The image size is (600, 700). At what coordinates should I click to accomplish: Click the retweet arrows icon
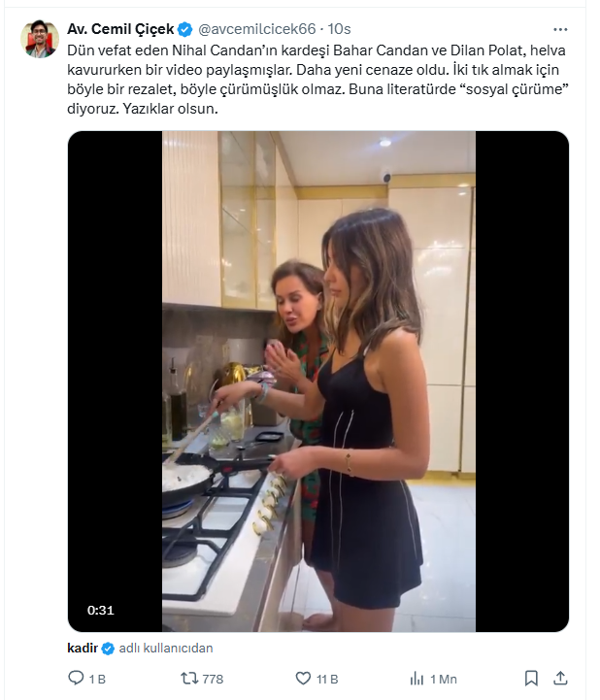click(190, 679)
